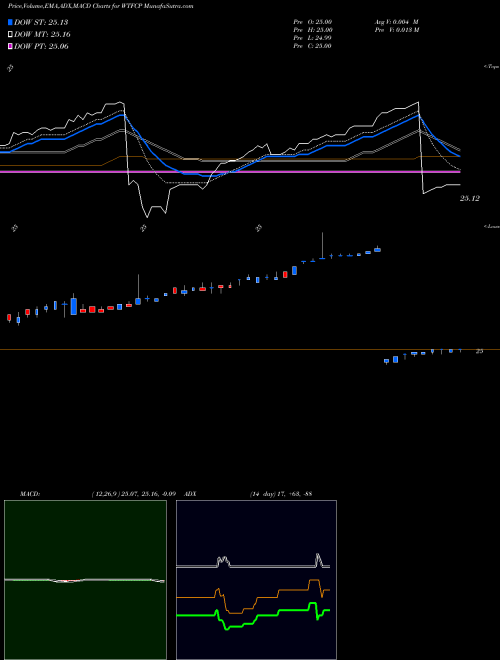
Task: Click the 'Pre H: 25.00' value
Action: point(313,30)
